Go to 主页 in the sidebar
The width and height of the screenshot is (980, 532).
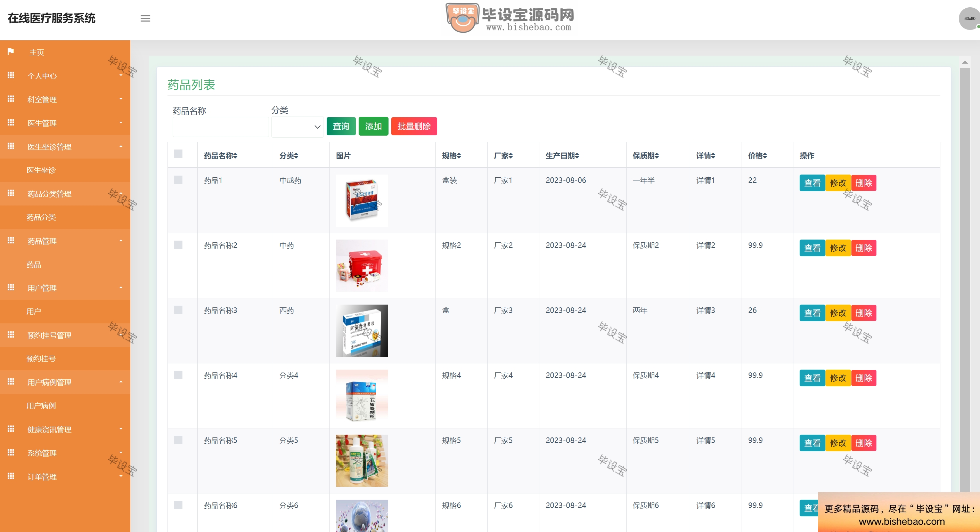(36, 52)
